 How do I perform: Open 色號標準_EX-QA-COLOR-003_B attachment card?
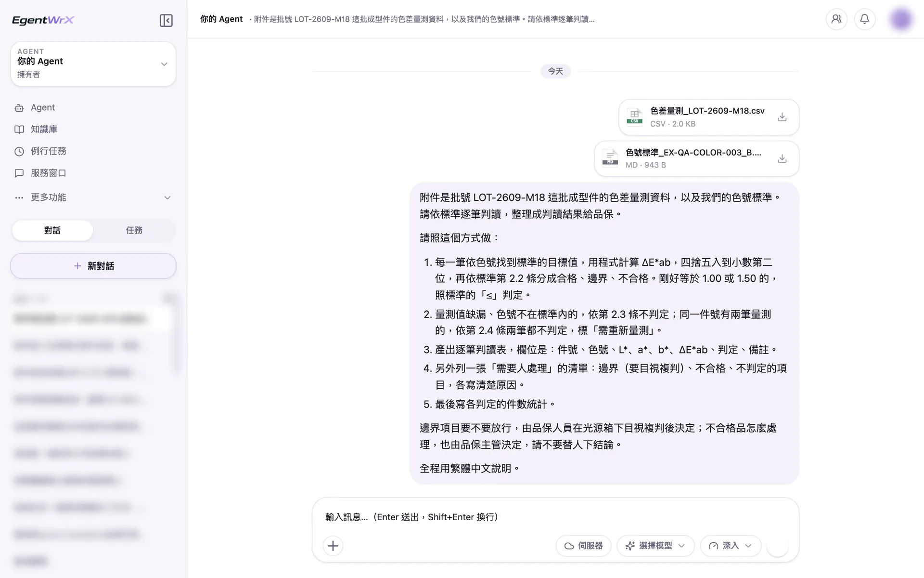[x=697, y=158]
